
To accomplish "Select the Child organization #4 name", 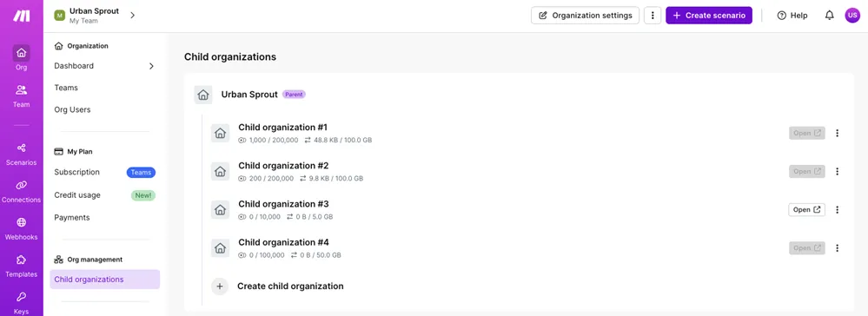I will 283,242.
